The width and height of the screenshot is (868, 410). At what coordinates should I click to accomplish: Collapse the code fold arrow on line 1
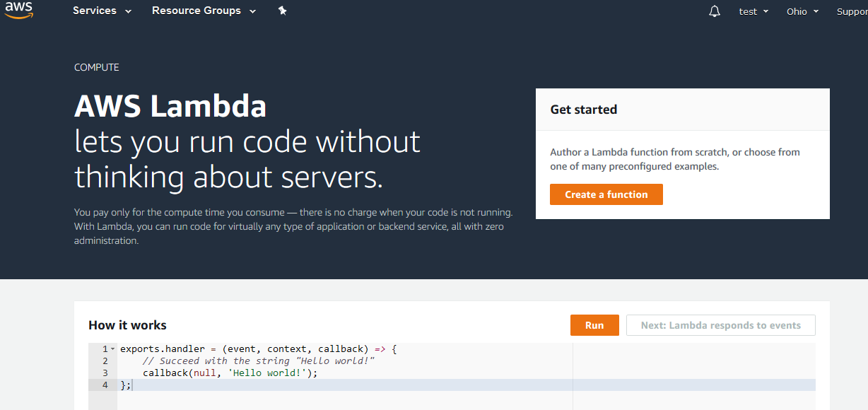113,349
